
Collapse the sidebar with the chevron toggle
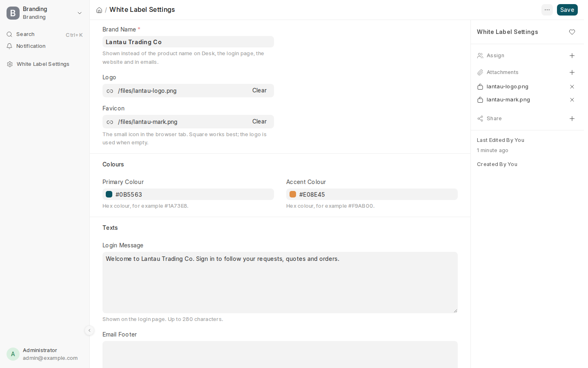[89, 330]
